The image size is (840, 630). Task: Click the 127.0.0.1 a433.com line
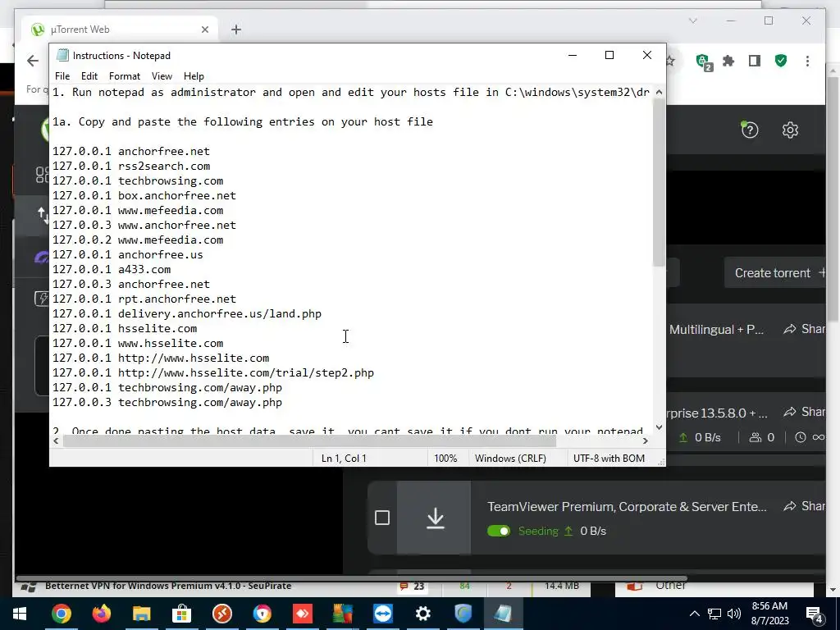pyautogui.click(x=112, y=269)
